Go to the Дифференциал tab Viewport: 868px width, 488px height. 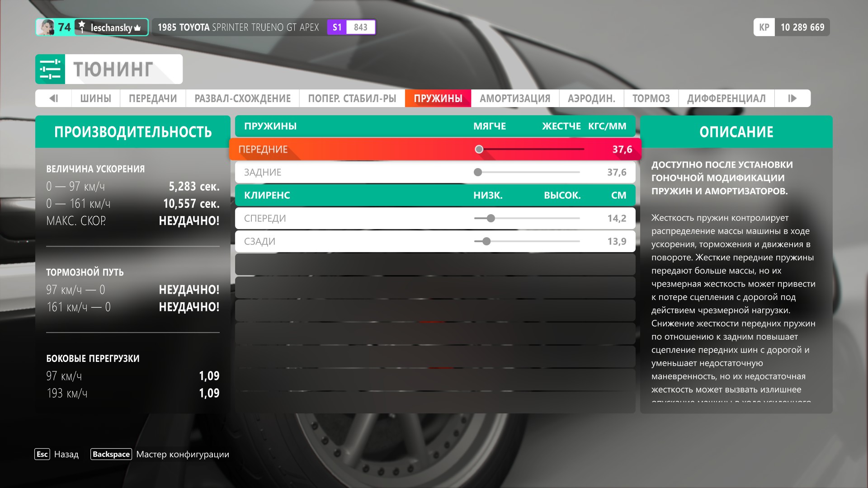(726, 99)
